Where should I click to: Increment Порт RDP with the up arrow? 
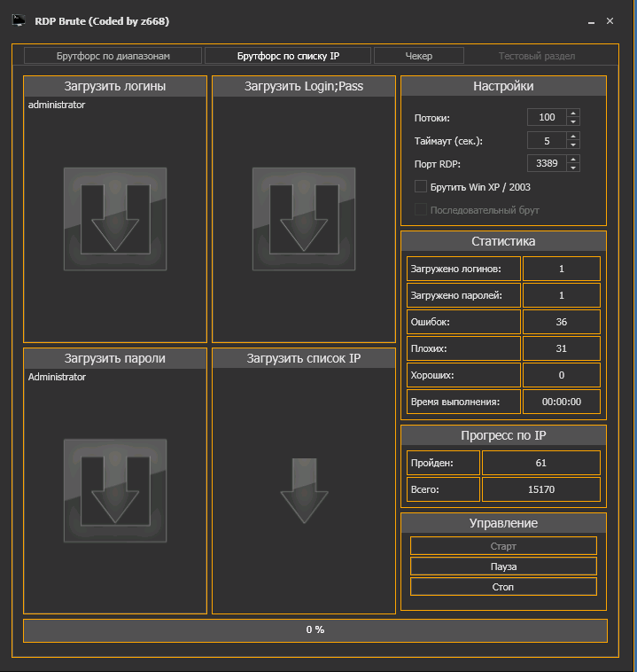[573, 160]
